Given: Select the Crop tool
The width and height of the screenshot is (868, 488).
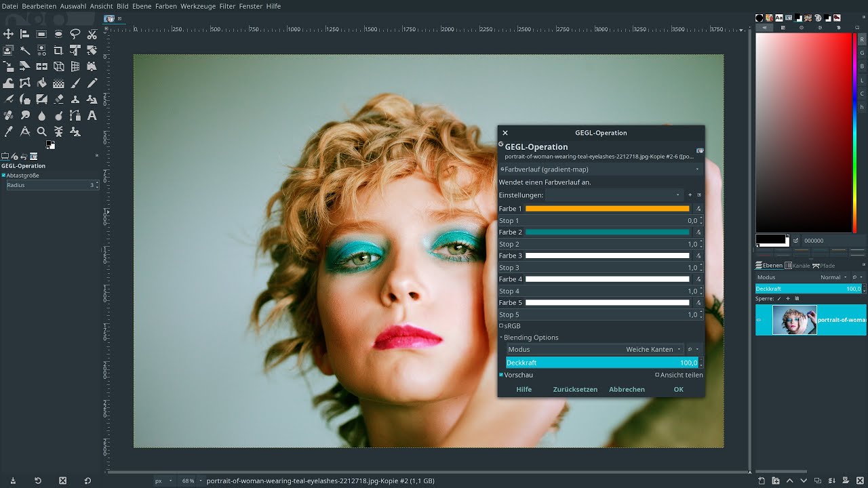Looking at the screenshot, I should 58,50.
